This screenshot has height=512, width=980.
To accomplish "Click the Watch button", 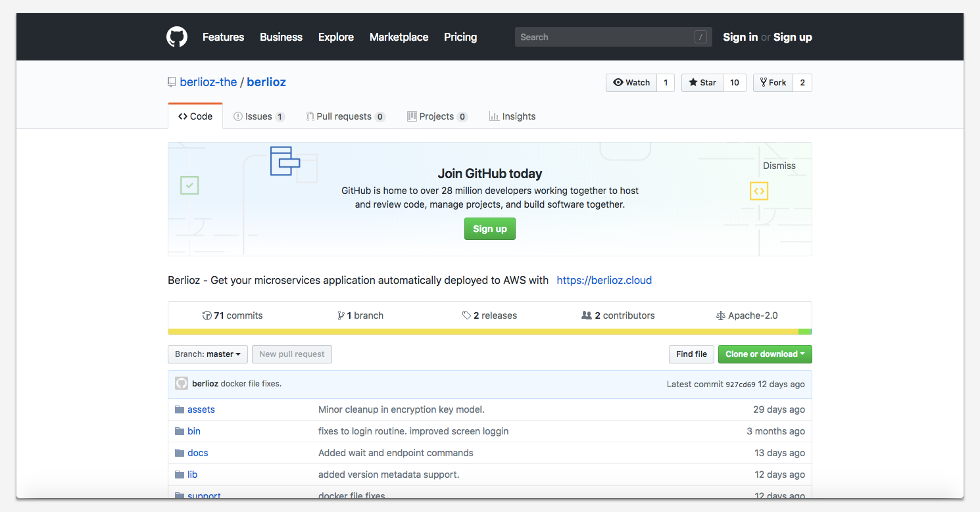I will pyautogui.click(x=631, y=83).
